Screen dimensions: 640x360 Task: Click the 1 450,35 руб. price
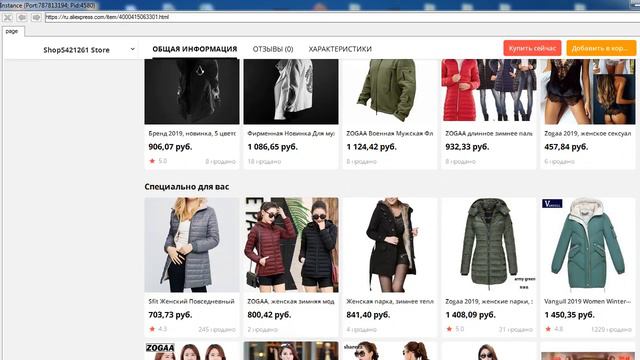point(569,315)
